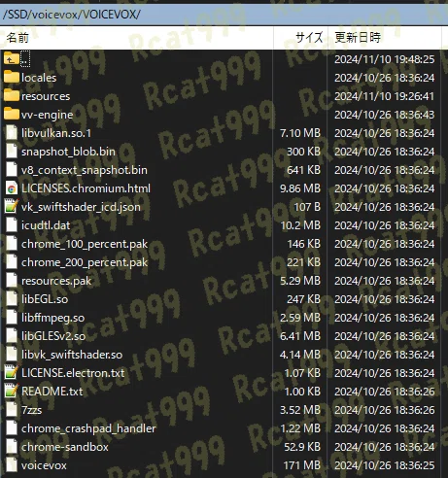Click the notepad icon for vk_swiftshader_icd.json
Viewport: 448px width, 478px height.
tap(12, 207)
